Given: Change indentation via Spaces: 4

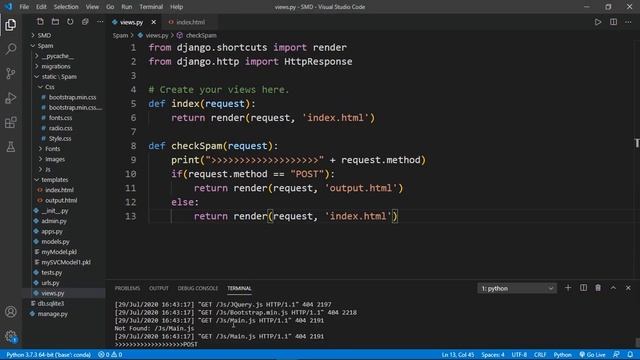Looking at the screenshot, I should 493,355.
